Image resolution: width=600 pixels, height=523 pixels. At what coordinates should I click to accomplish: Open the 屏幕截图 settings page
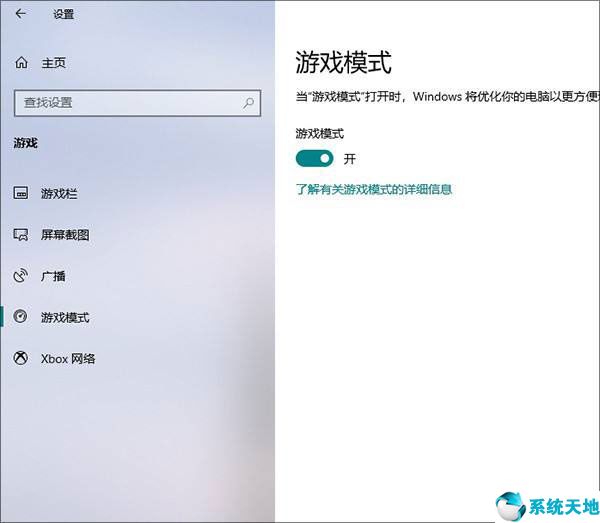click(x=65, y=235)
